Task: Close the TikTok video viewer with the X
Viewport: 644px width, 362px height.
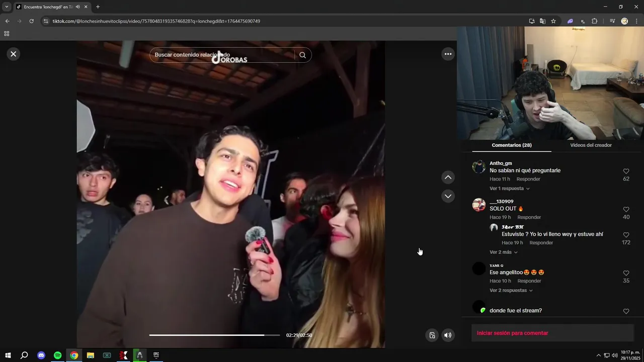Action: (x=14, y=54)
